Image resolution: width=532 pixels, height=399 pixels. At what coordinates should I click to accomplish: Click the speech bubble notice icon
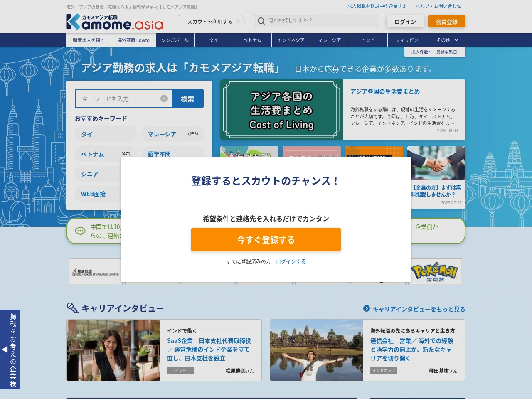tap(80, 231)
